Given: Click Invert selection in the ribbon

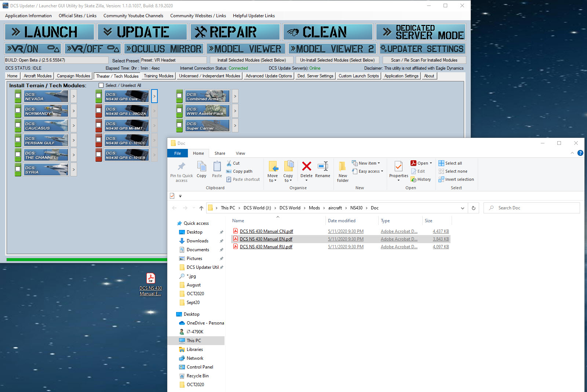Looking at the screenshot, I should 456,179.
